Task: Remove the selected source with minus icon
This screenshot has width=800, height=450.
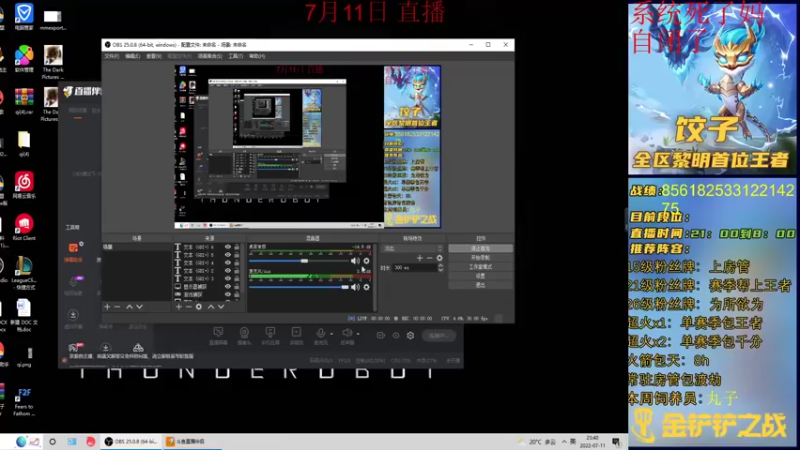Action: tap(188, 307)
